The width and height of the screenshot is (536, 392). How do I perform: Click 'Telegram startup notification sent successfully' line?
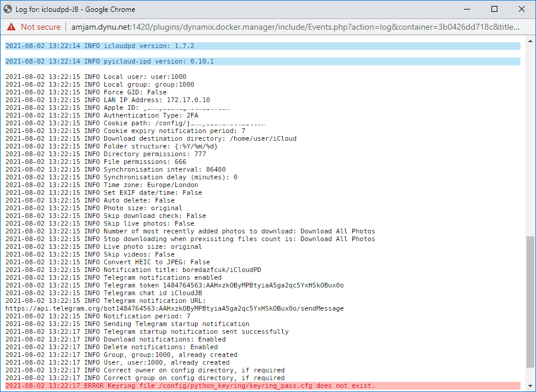pyautogui.click(x=147, y=331)
